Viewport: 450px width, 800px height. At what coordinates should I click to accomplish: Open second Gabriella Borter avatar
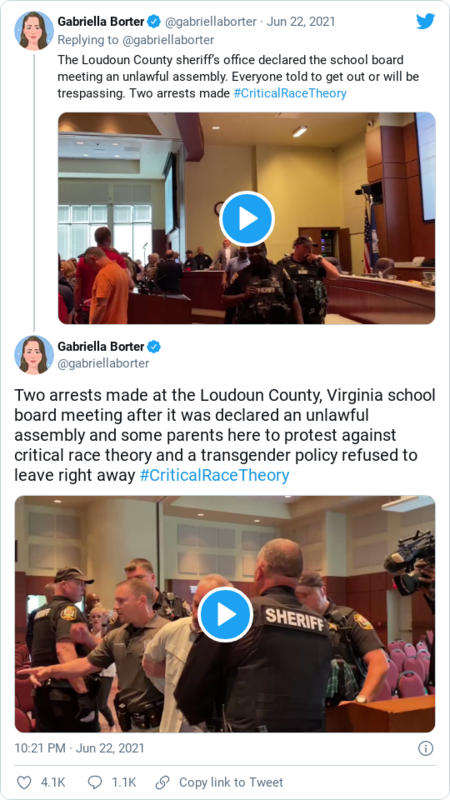pos(34,355)
